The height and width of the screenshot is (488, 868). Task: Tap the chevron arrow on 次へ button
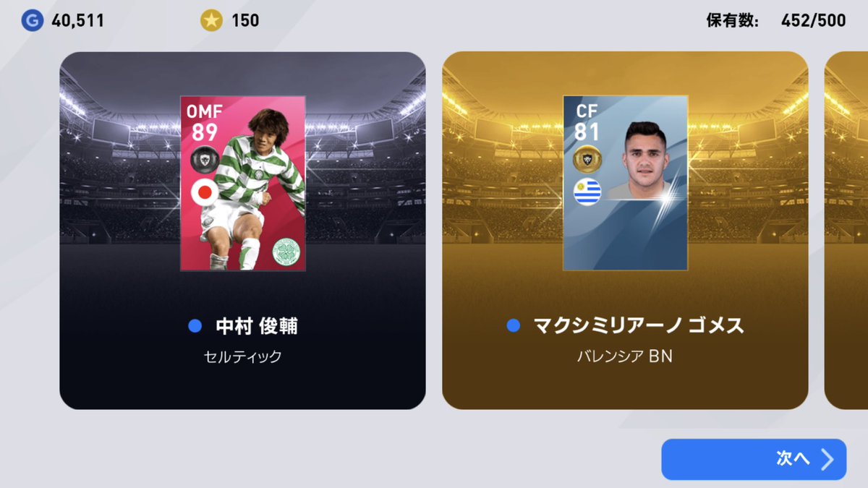(827, 459)
